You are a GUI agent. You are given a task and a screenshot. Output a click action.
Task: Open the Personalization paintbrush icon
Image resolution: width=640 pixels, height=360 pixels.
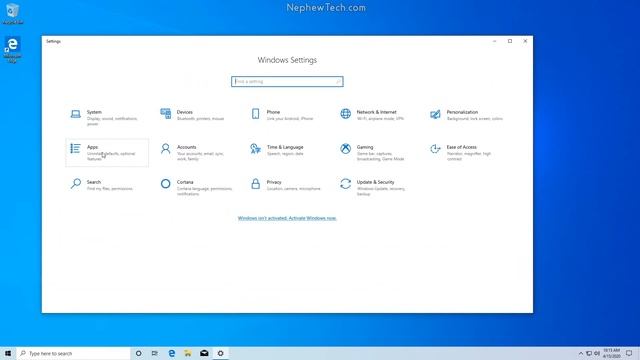click(436, 114)
